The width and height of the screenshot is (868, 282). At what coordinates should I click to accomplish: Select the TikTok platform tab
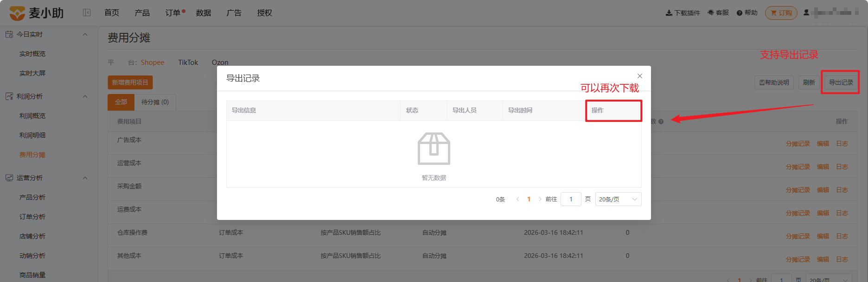tap(188, 63)
